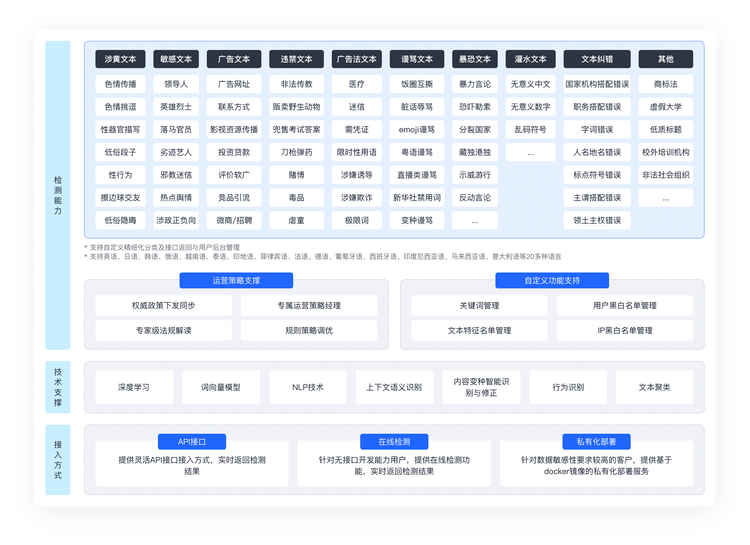Click the 广告文本 header label
The width and height of the screenshot is (750, 545).
click(x=234, y=59)
